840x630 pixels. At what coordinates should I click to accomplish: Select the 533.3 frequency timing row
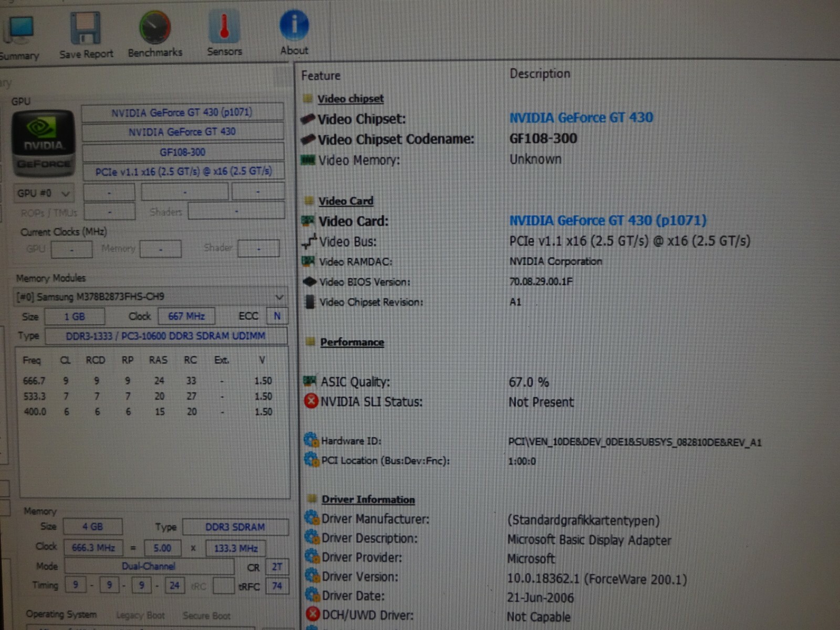pos(148,396)
